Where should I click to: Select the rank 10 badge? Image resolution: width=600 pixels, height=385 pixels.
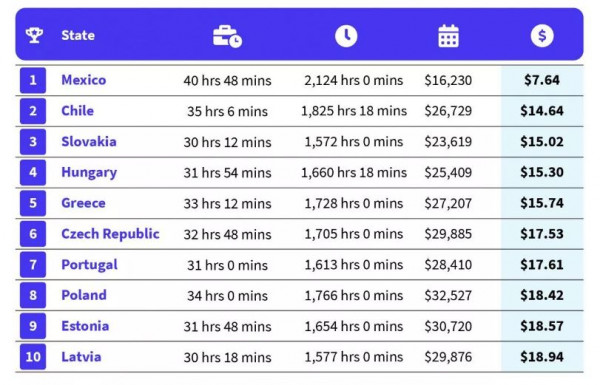coord(33,357)
